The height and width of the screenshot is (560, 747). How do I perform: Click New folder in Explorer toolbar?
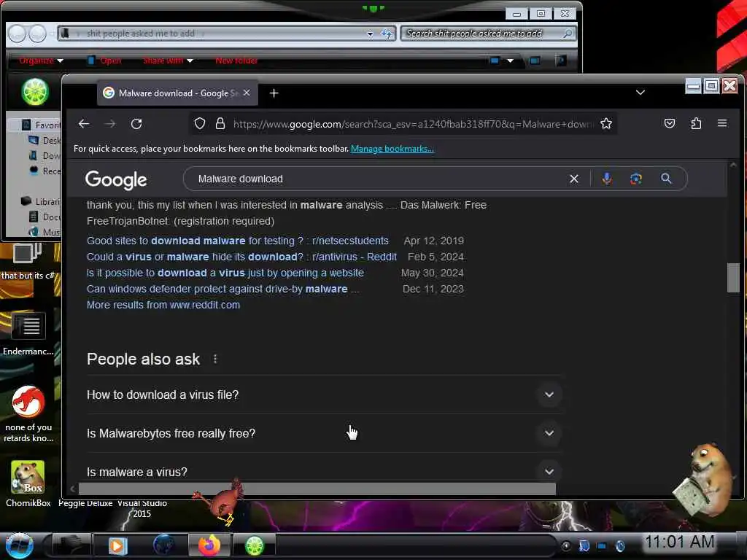point(237,61)
